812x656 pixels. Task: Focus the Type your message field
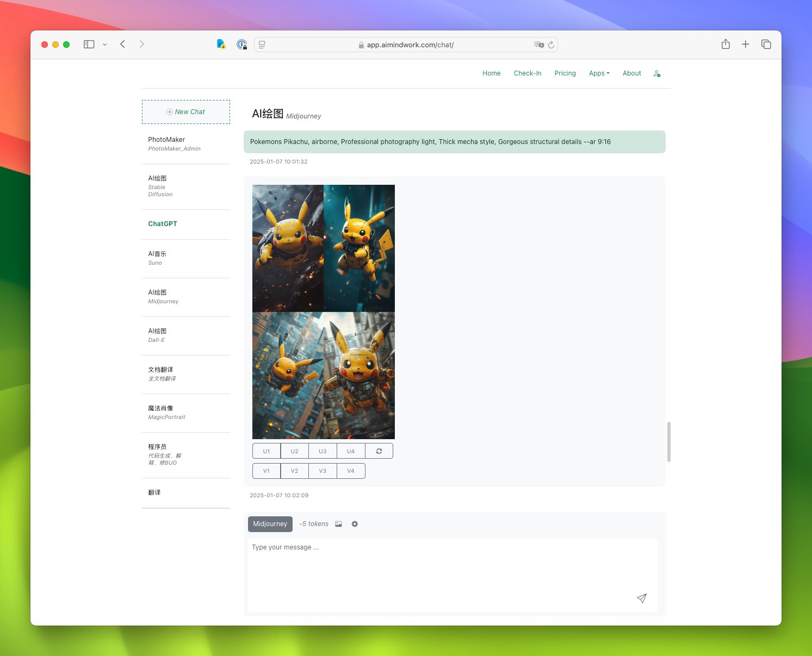[x=453, y=575]
